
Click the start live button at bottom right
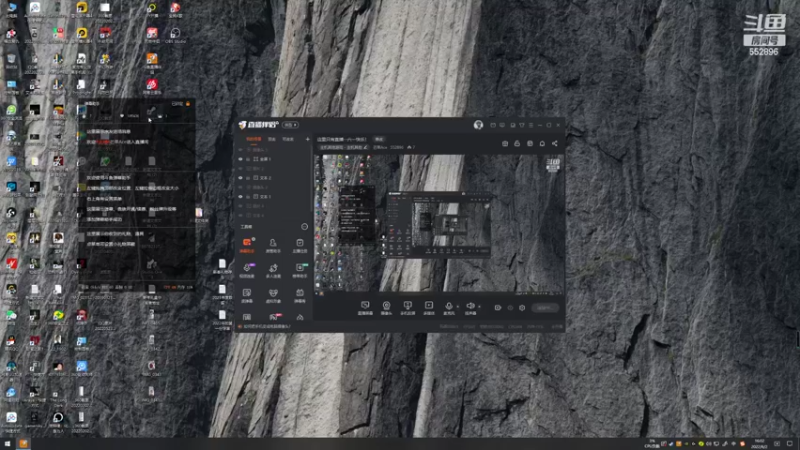[x=545, y=308]
